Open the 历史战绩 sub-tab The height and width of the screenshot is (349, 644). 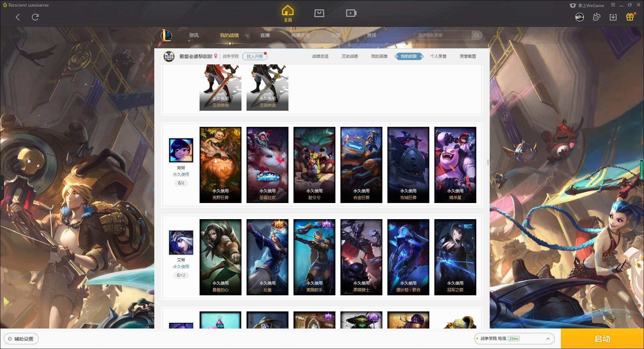pyautogui.click(x=350, y=56)
